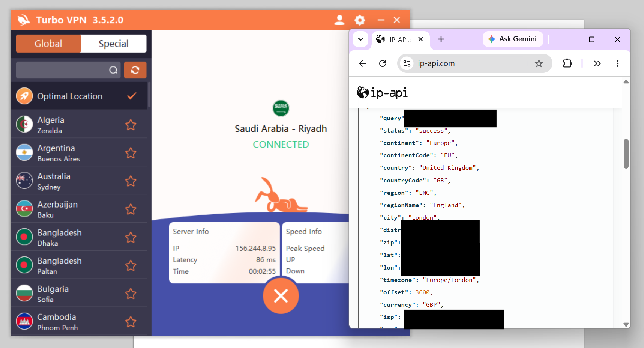The height and width of the screenshot is (348, 644).
Task: Favorite the Australia Sydney server
Action: (131, 181)
